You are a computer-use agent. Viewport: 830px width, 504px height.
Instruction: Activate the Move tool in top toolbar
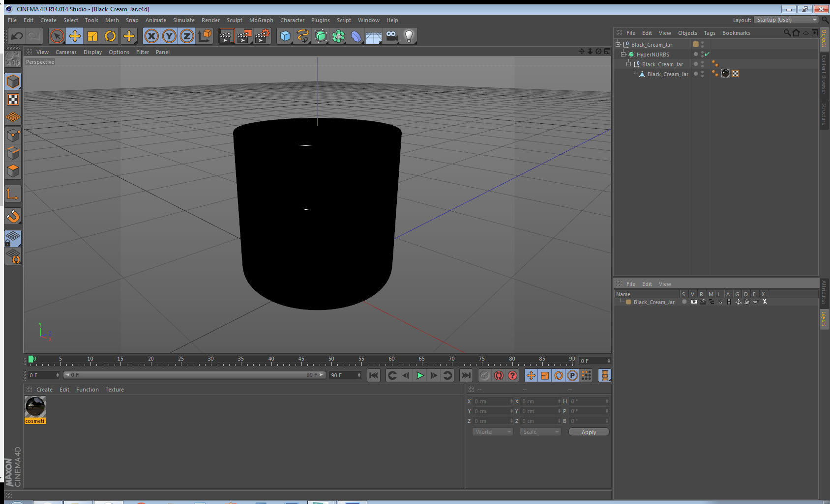(75, 36)
